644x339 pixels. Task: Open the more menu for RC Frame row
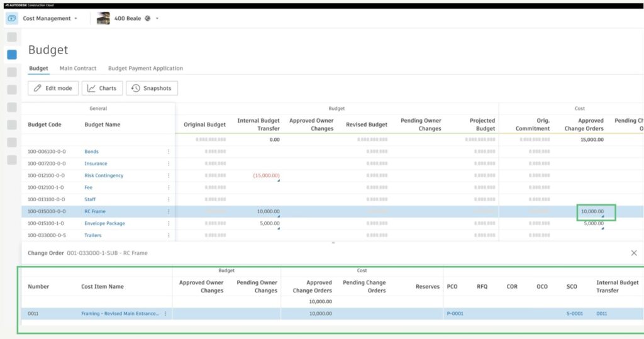tap(169, 211)
